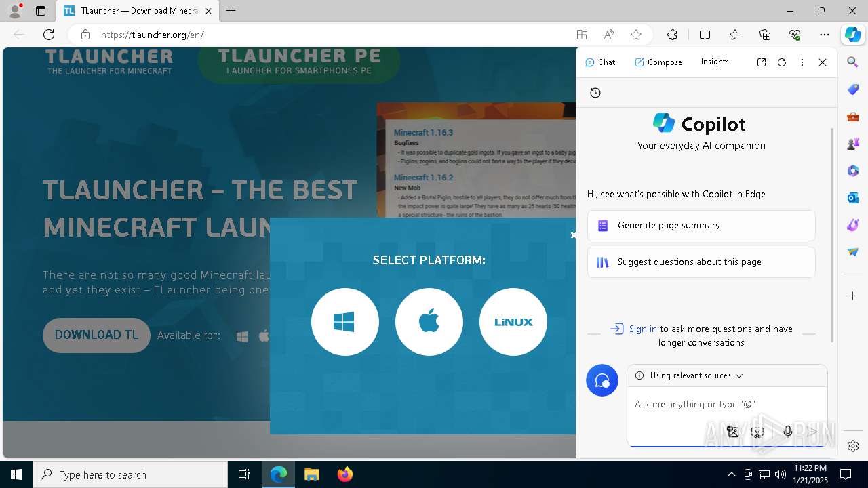Click the taskbar search box

tap(130, 474)
